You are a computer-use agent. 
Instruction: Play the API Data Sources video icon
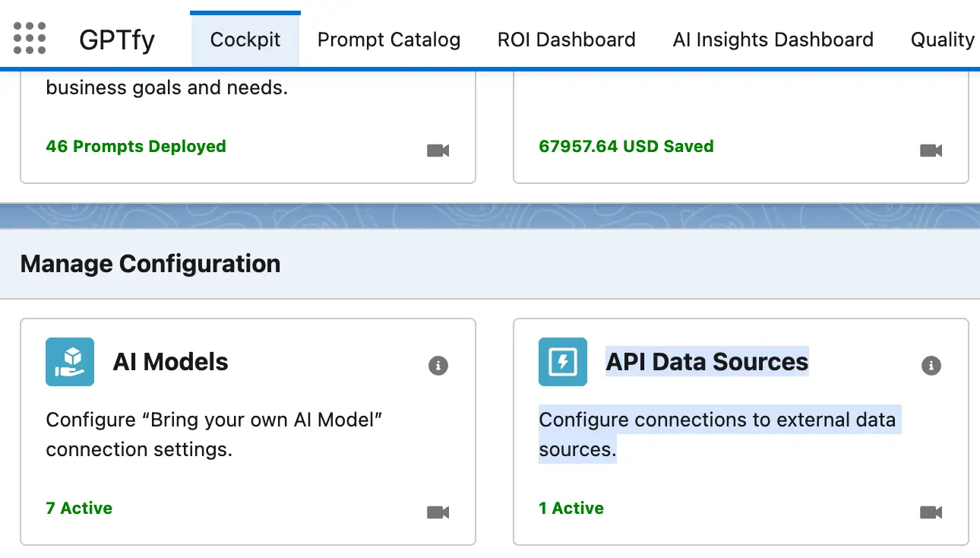931,512
